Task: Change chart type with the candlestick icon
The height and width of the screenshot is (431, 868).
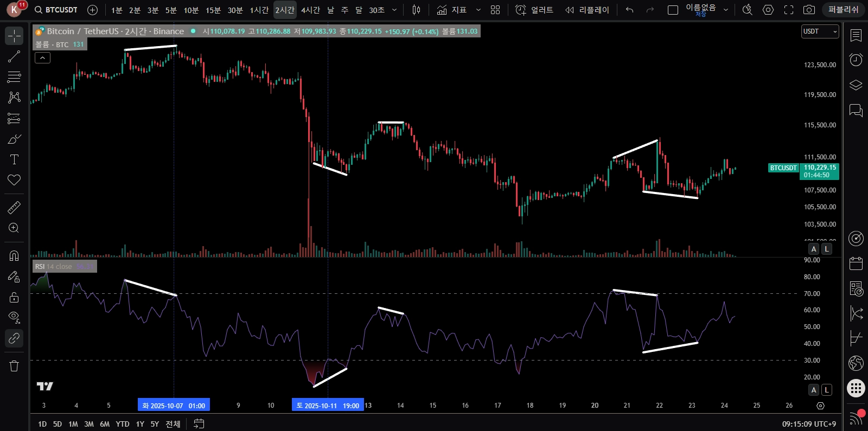Action: click(416, 10)
